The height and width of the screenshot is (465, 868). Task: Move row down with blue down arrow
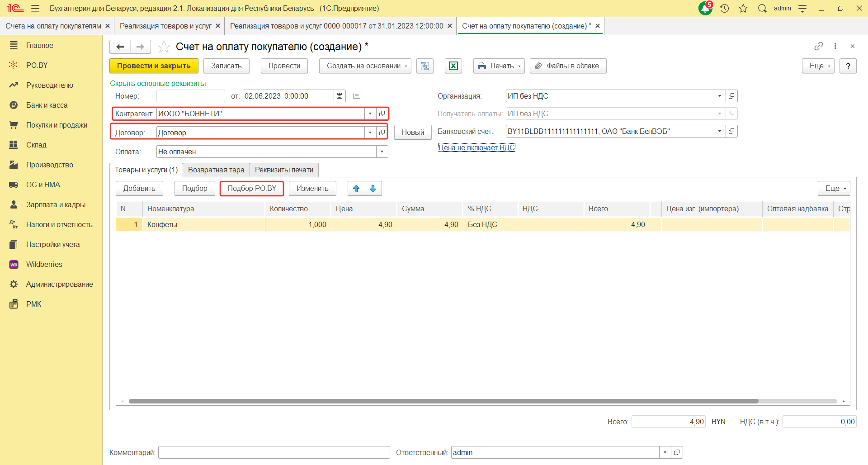[x=373, y=189]
